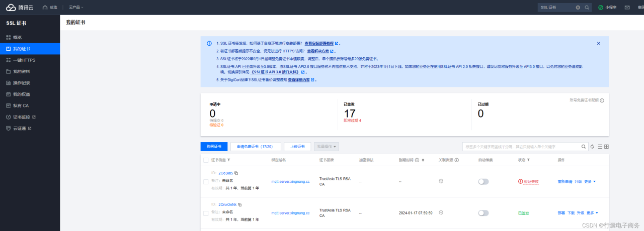Enable auto-renew for certificate 2OnxOnNk
Screen dimensions: 644x231
click(483, 213)
